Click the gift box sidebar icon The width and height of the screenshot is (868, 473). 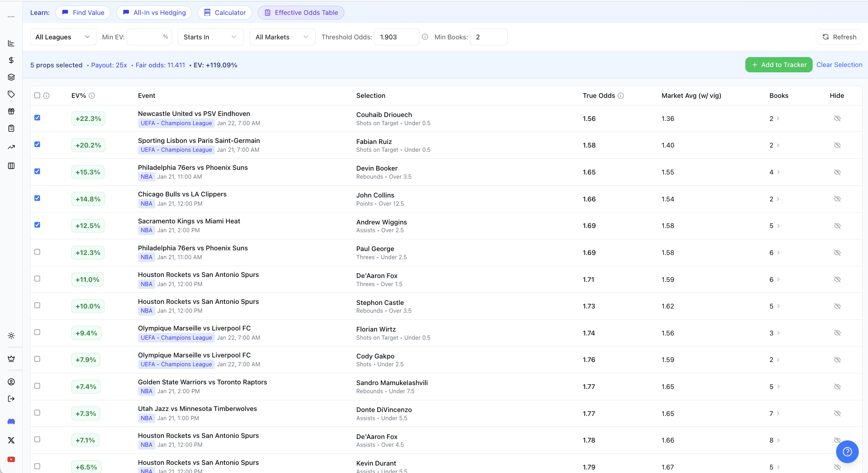(11, 111)
